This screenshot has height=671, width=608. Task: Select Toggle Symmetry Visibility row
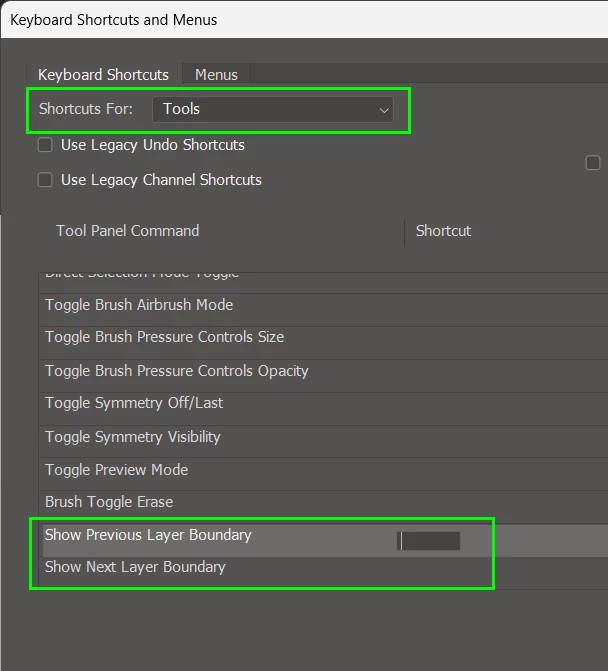pyautogui.click(x=323, y=442)
